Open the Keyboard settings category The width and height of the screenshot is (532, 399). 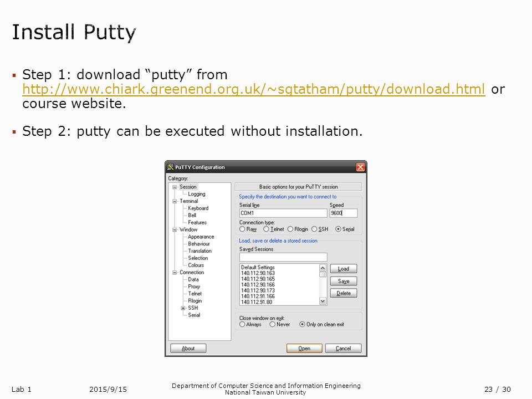tap(198, 208)
